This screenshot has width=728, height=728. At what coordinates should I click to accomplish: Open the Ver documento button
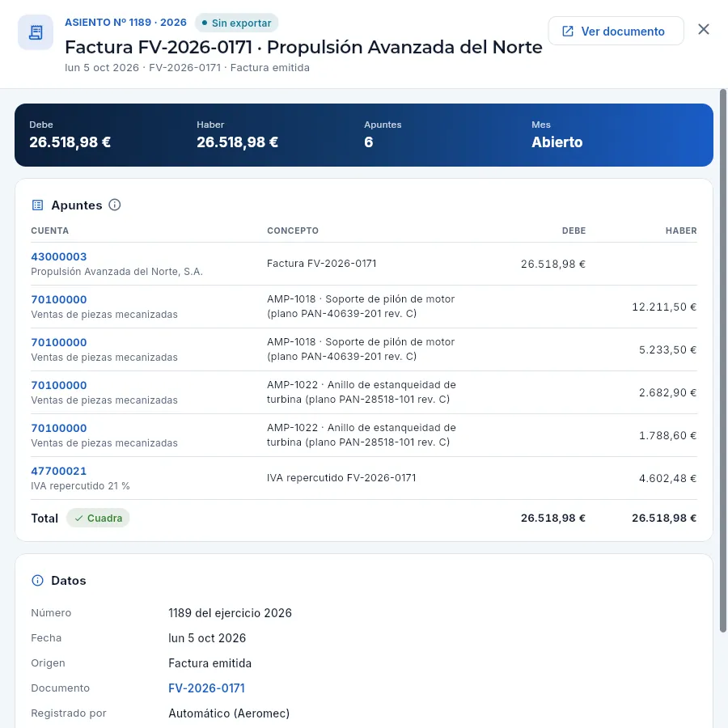pyautogui.click(x=616, y=31)
